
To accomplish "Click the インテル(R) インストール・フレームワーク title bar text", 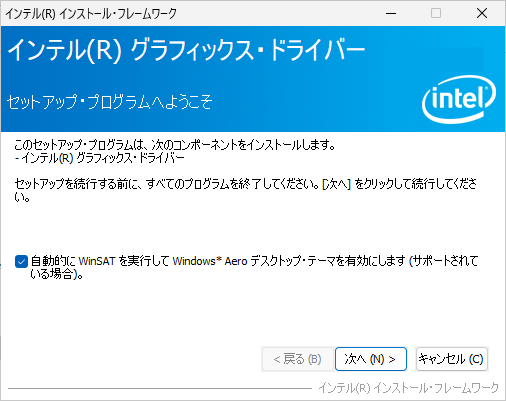I will point(91,14).
